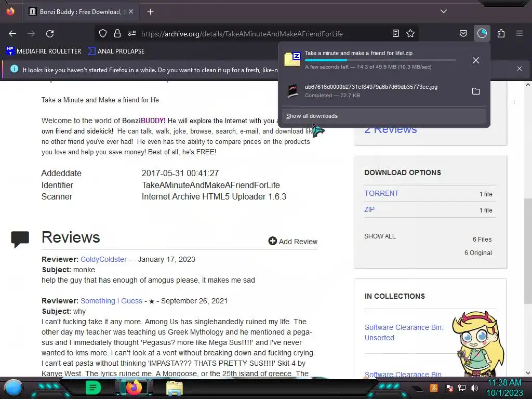The width and height of the screenshot is (532, 399).
Task: Go back to the previous page
Action: tap(12, 34)
